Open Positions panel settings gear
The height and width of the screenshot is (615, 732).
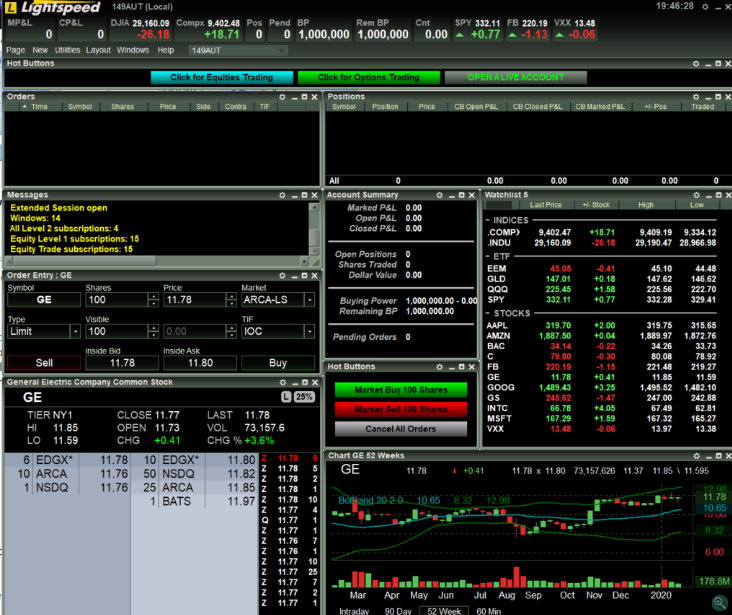(696, 97)
